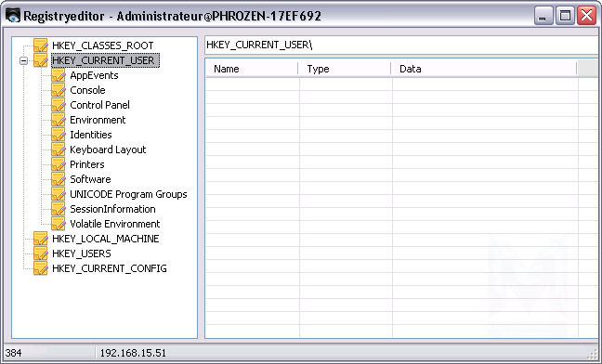This screenshot has width=602, height=364.
Task: Select the Keyboard Layout subkey
Action: click(x=108, y=149)
